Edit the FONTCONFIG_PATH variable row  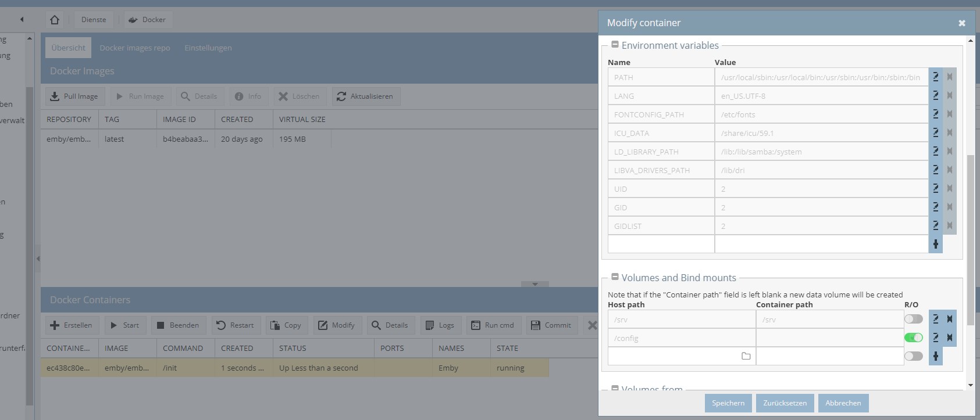[x=936, y=114]
